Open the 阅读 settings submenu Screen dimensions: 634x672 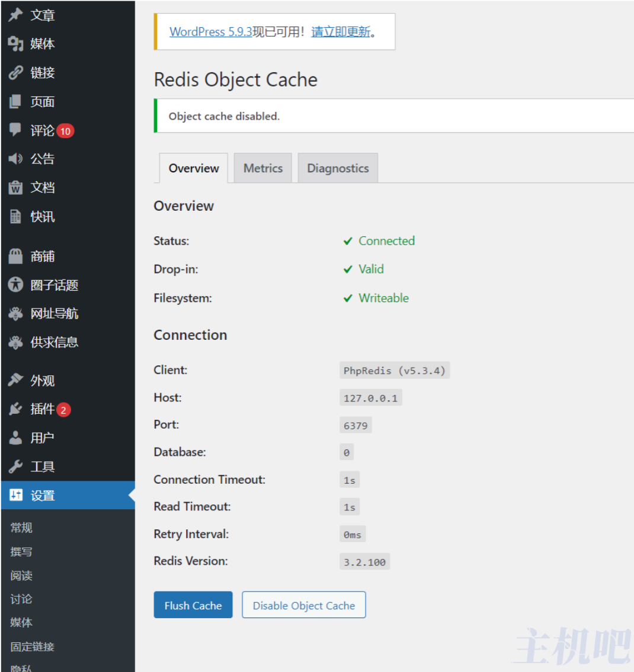[21, 575]
